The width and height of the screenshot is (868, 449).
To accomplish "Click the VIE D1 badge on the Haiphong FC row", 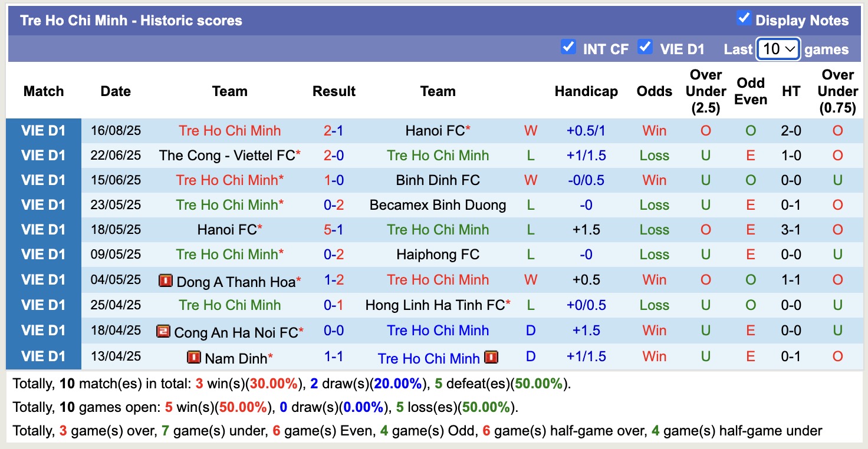I will tap(44, 254).
